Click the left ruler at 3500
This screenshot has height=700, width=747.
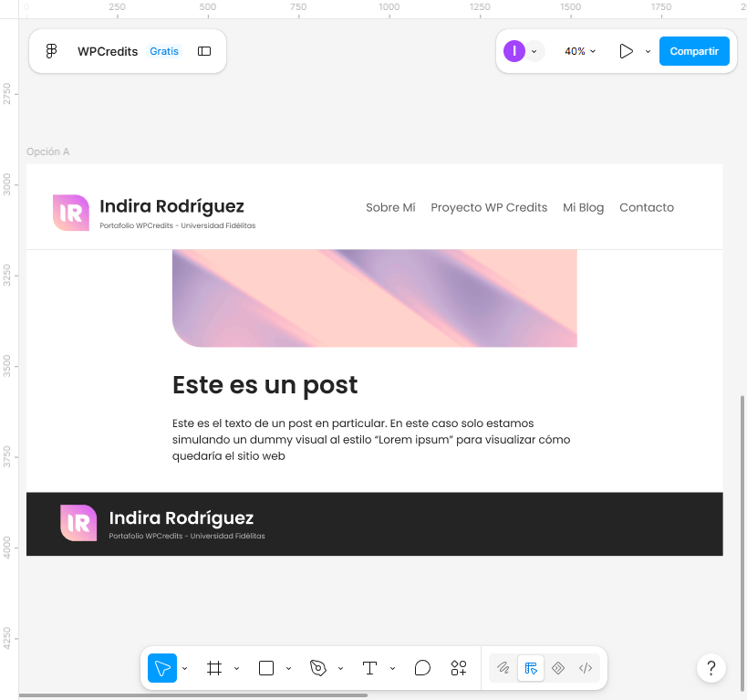pos(6,366)
